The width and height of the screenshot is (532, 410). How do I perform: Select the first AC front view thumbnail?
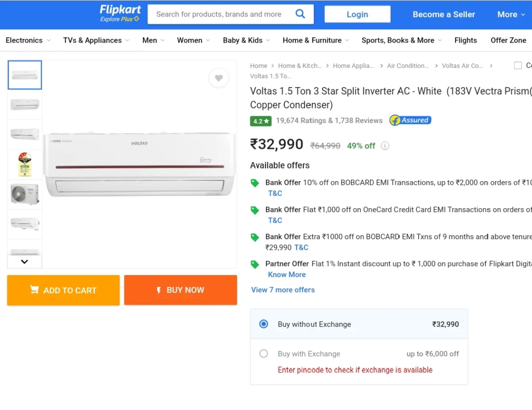(x=25, y=75)
